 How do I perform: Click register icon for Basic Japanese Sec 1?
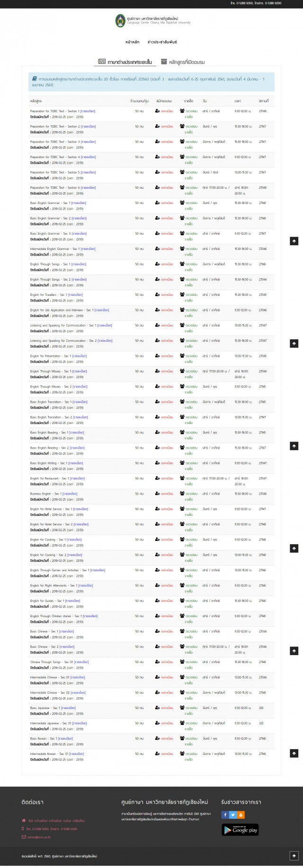coord(157,708)
